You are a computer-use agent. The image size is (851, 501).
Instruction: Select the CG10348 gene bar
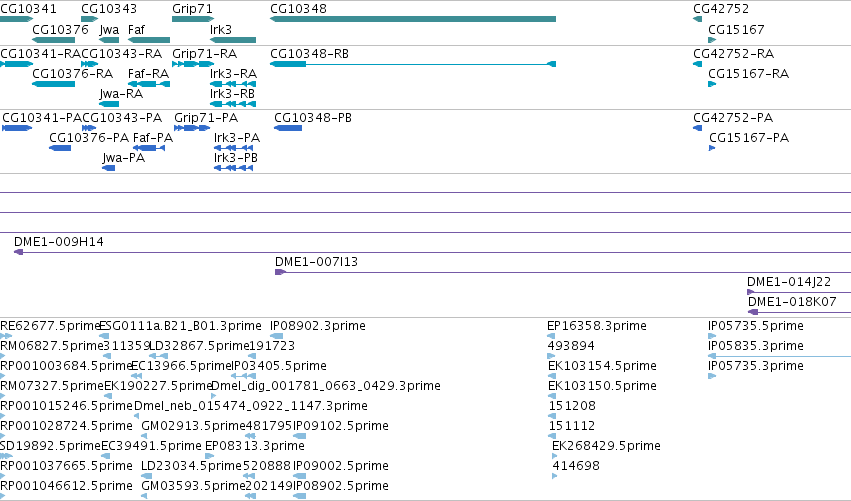click(x=413, y=19)
